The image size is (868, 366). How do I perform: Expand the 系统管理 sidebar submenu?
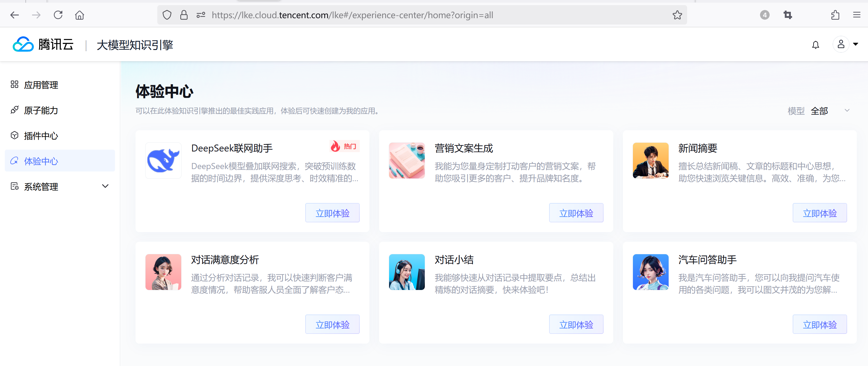tap(105, 186)
